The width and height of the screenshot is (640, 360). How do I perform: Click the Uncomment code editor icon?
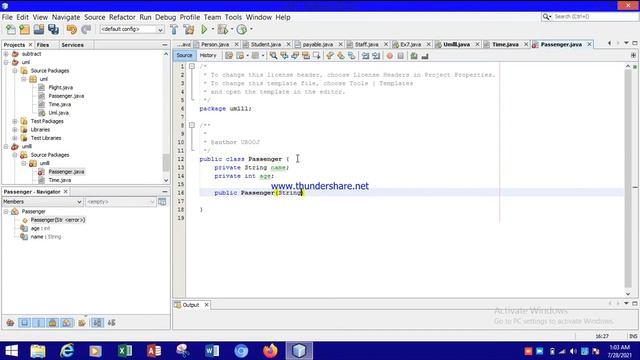click(425, 56)
